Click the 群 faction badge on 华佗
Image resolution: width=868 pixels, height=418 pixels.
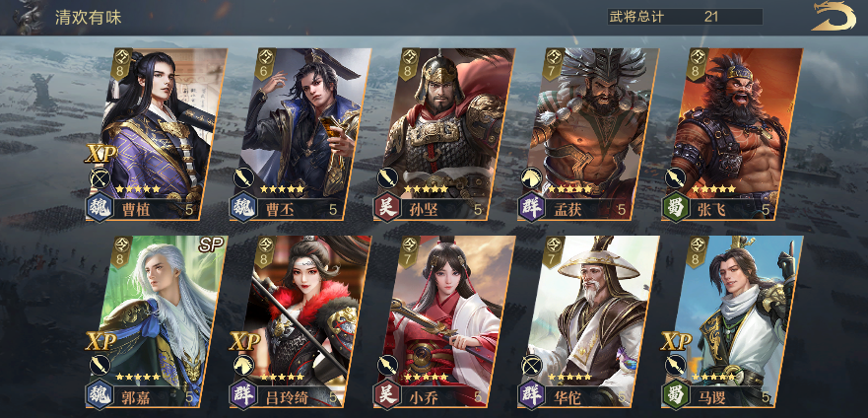pyautogui.click(x=531, y=394)
